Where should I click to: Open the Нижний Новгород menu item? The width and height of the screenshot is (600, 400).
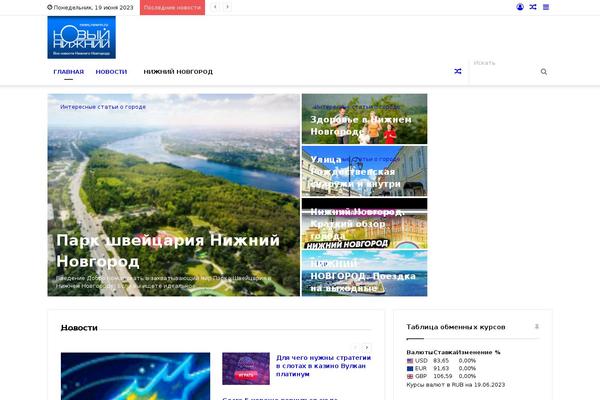pyautogui.click(x=178, y=72)
